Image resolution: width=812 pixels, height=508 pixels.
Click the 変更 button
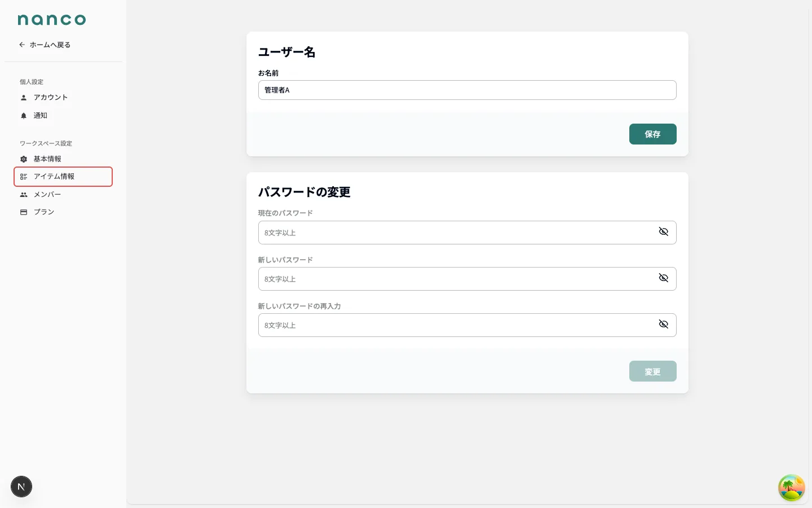point(652,371)
